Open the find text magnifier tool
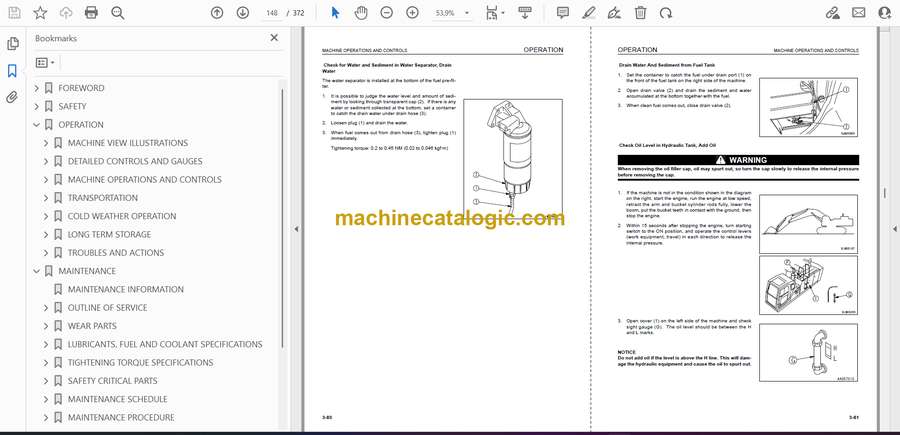The width and height of the screenshot is (900, 435). click(x=118, y=13)
